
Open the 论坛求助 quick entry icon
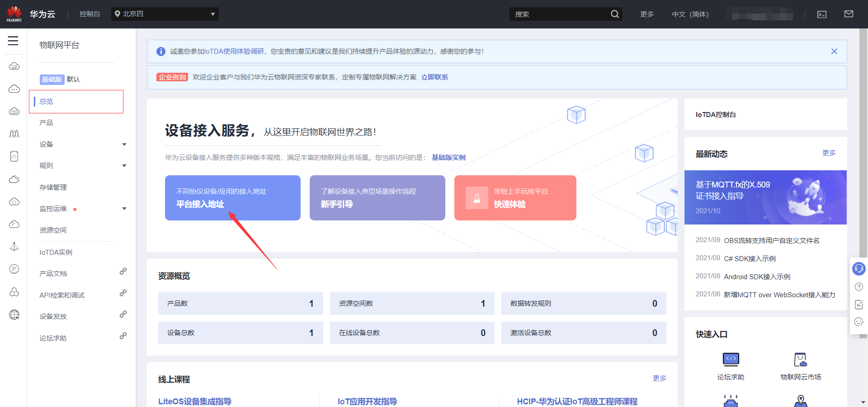coord(731,360)
